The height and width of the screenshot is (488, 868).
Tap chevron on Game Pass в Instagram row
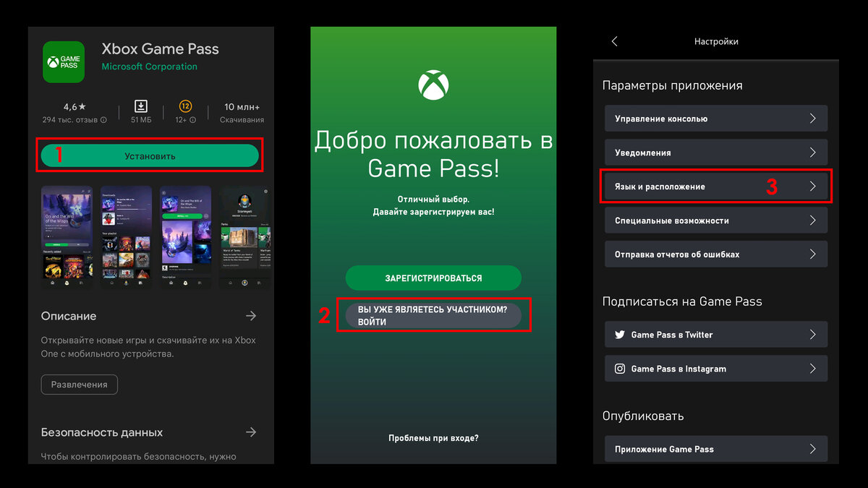[812, 369]
